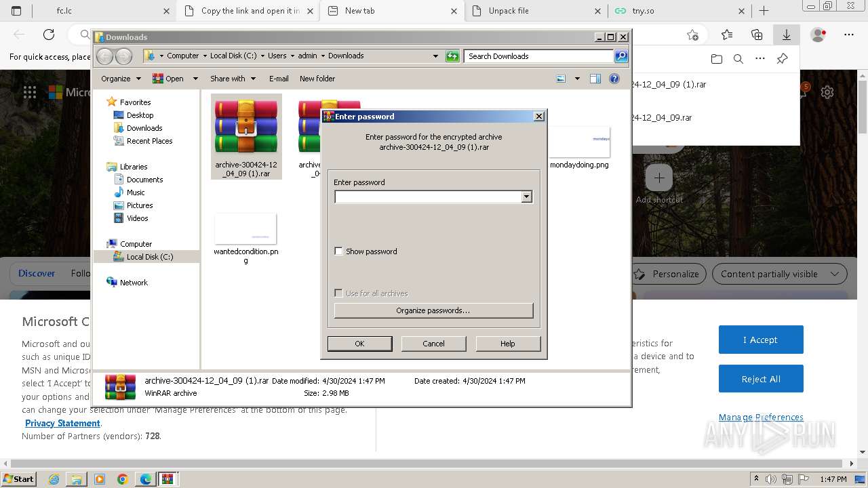Open Help in the password dialog
Viewport: 868px width, 488px height.
click(508, 344)
